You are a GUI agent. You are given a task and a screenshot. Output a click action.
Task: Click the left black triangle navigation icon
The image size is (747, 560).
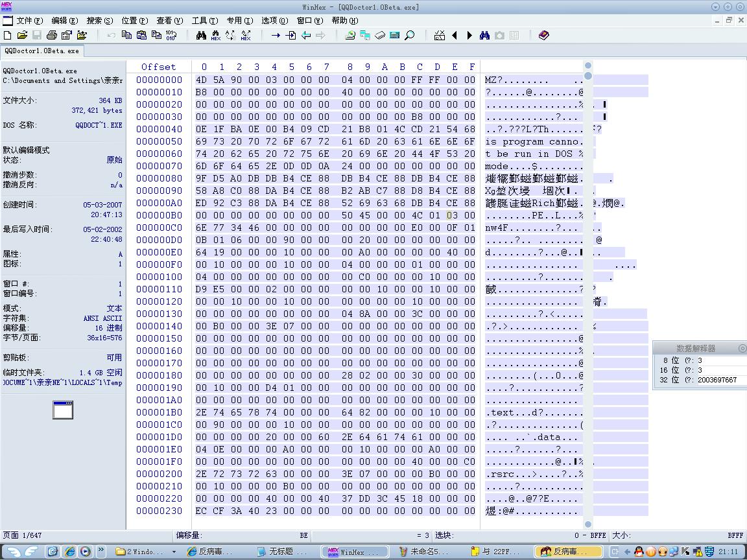tap(455, 35)
